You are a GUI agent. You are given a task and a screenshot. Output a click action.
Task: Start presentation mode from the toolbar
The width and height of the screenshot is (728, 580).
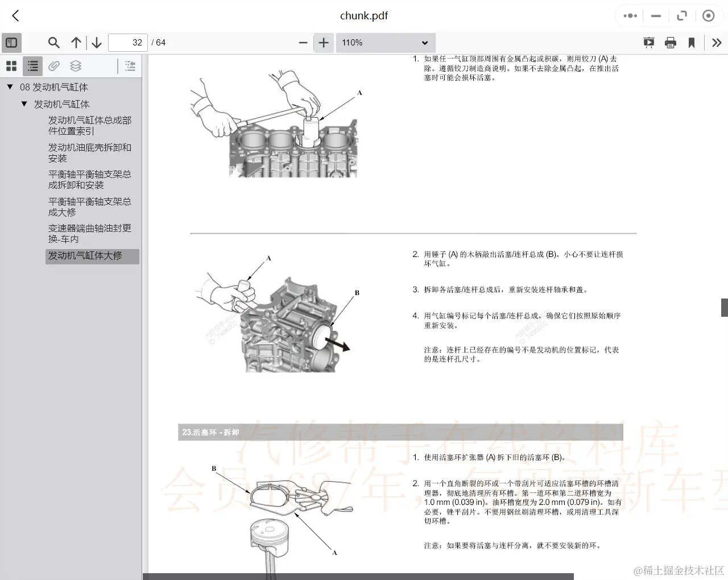[649, 42]
